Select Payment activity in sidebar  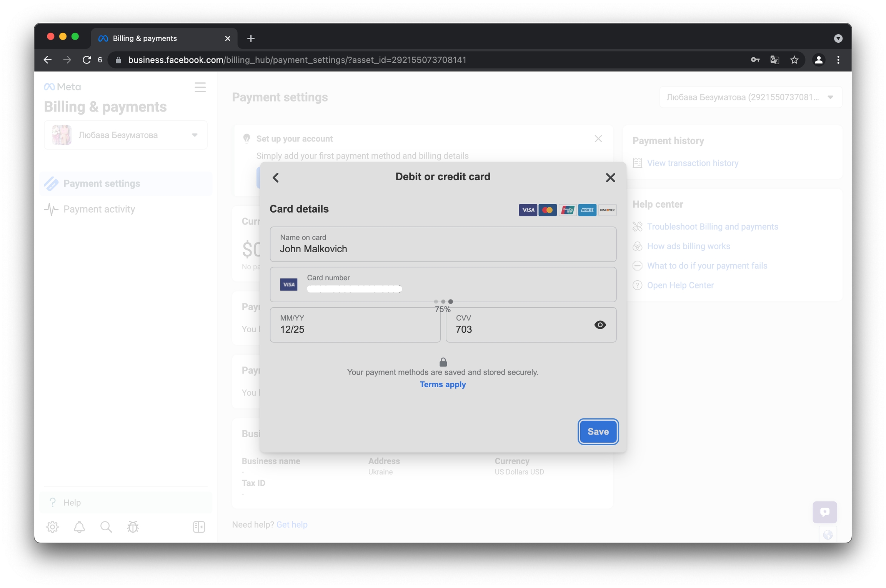pos(126,209)
